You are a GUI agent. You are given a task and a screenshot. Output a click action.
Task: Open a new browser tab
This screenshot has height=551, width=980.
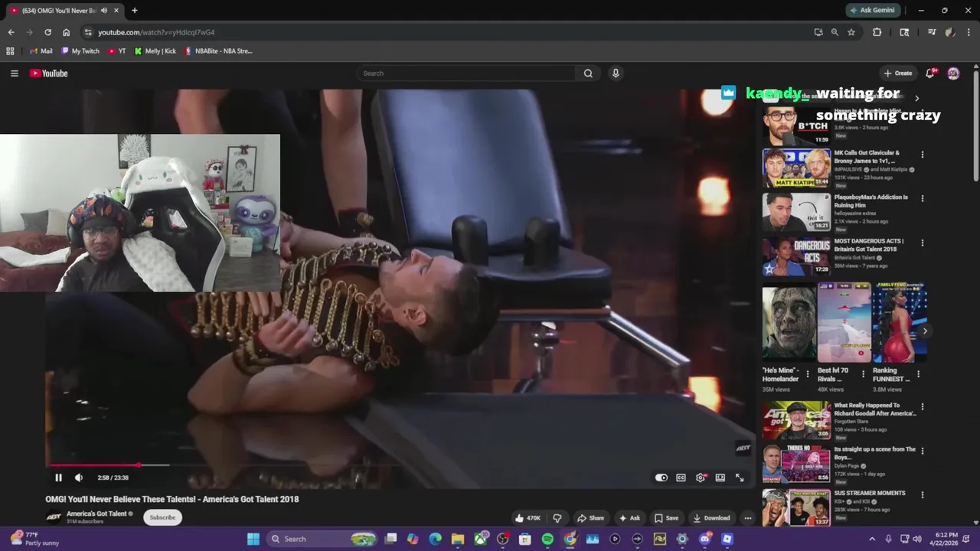coord(134,11)
